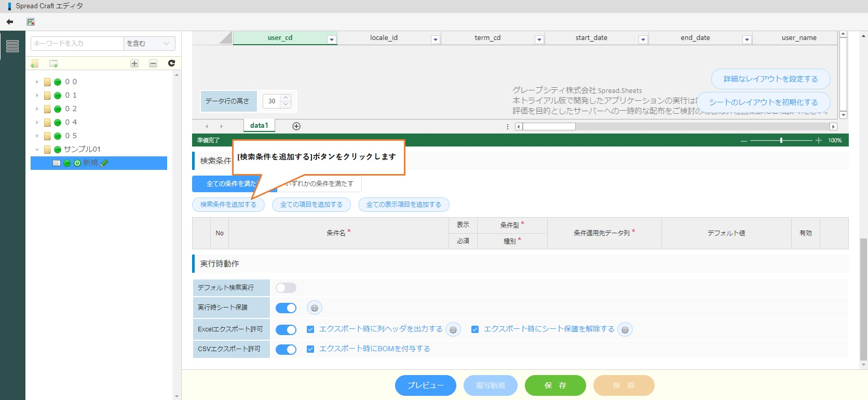The height and width of the screenshot is (400, 868).
Task: Click the collapse all minus icon
Action: tap(153, 63)
